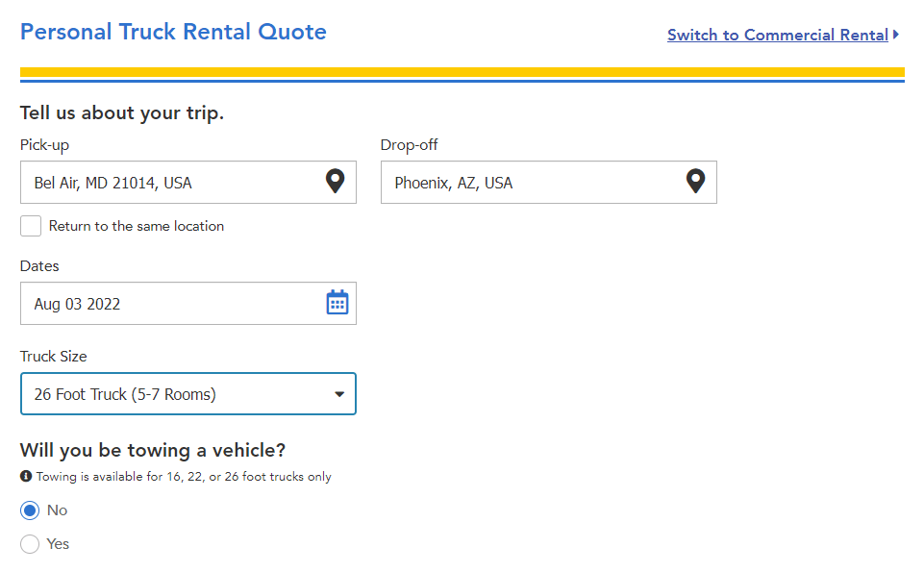Click the Drop-off location pin icon

[x=695, y=181]
